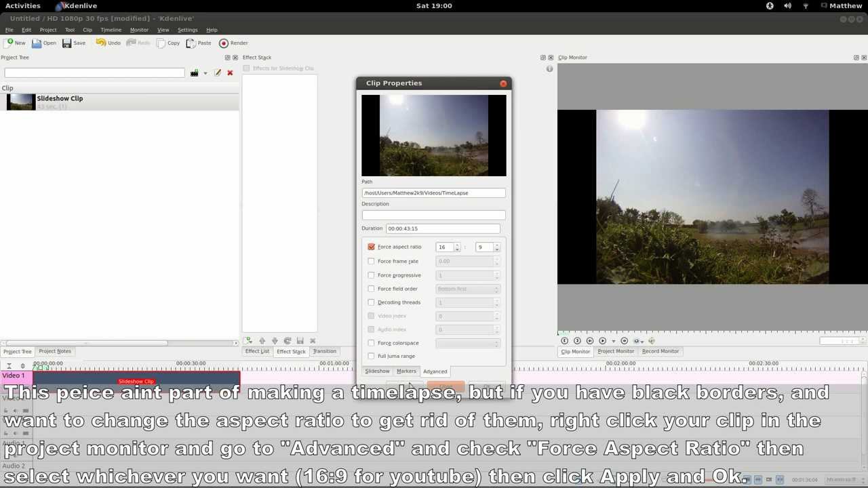Uncheck Force aspect ratio checkbox
The height and width of the screenshot is (488, 868).
coord(371,247)
